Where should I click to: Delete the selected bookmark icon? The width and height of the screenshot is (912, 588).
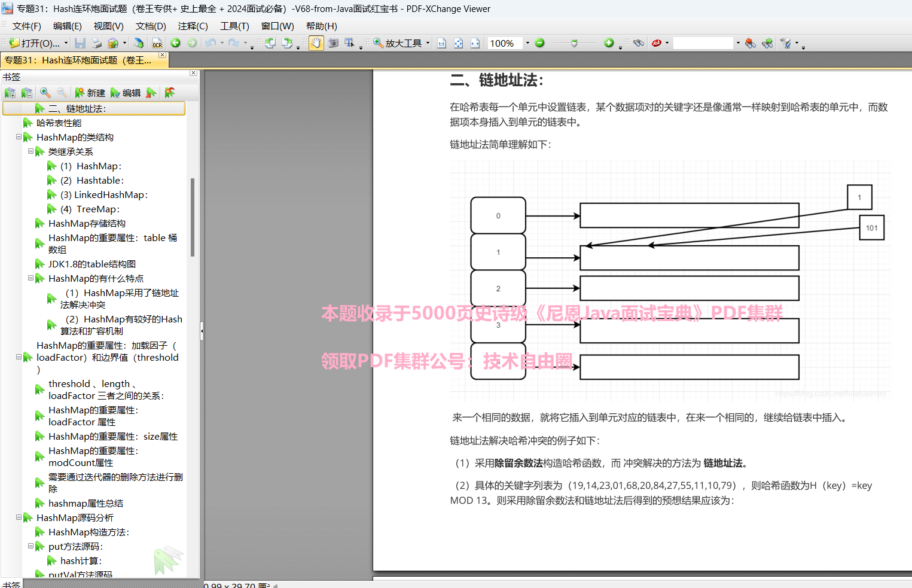click(151, 93)
